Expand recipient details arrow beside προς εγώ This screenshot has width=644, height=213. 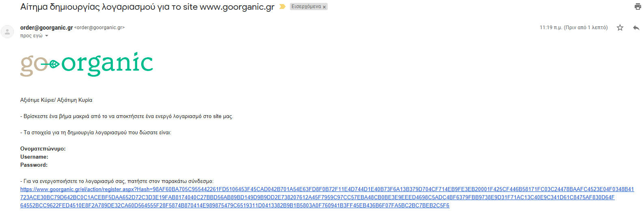(47, 36)
